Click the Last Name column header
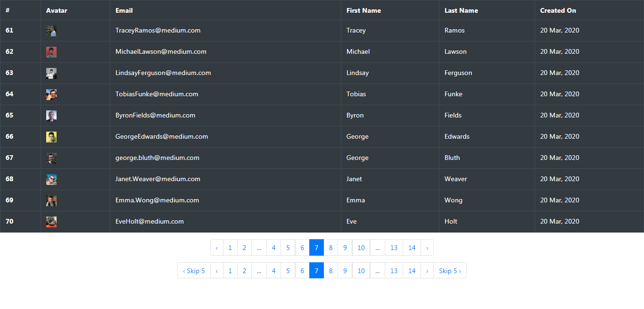The height and width of the screenshot is (309, 644). pyautogui.click(x=461, y=10)
